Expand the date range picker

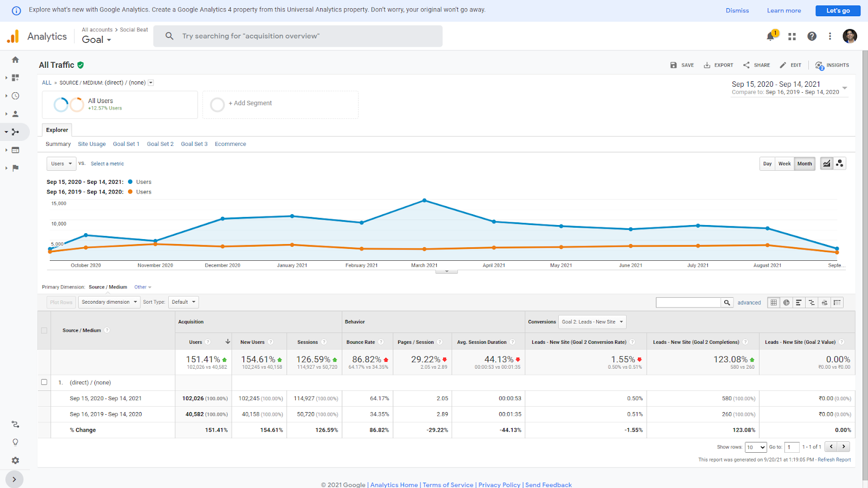tap(845, 88)
